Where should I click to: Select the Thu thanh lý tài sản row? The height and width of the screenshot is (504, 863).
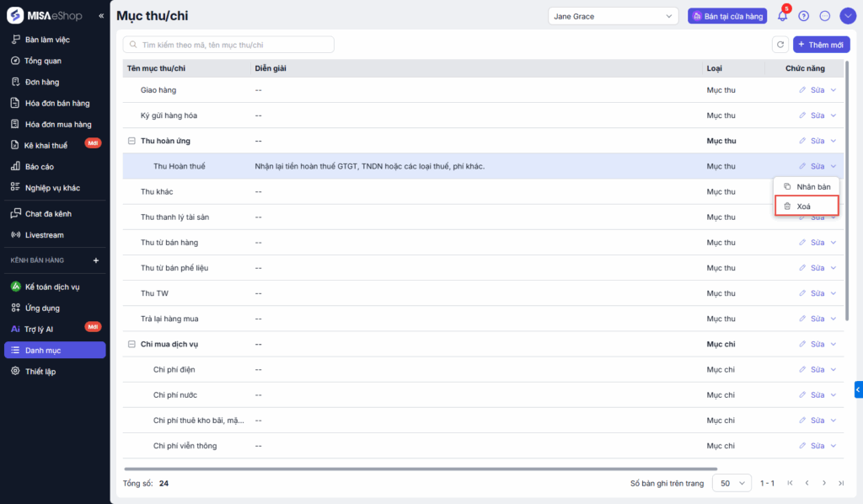[483, 217]
